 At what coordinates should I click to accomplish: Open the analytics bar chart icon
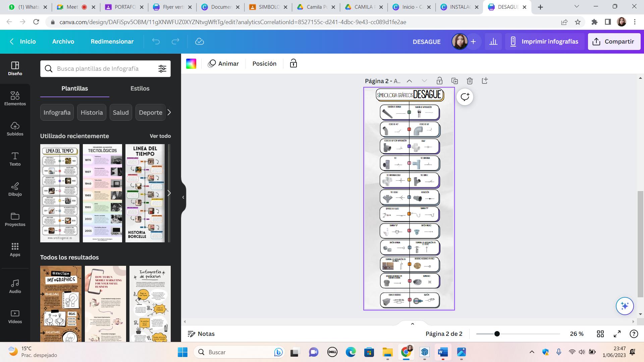493,42
